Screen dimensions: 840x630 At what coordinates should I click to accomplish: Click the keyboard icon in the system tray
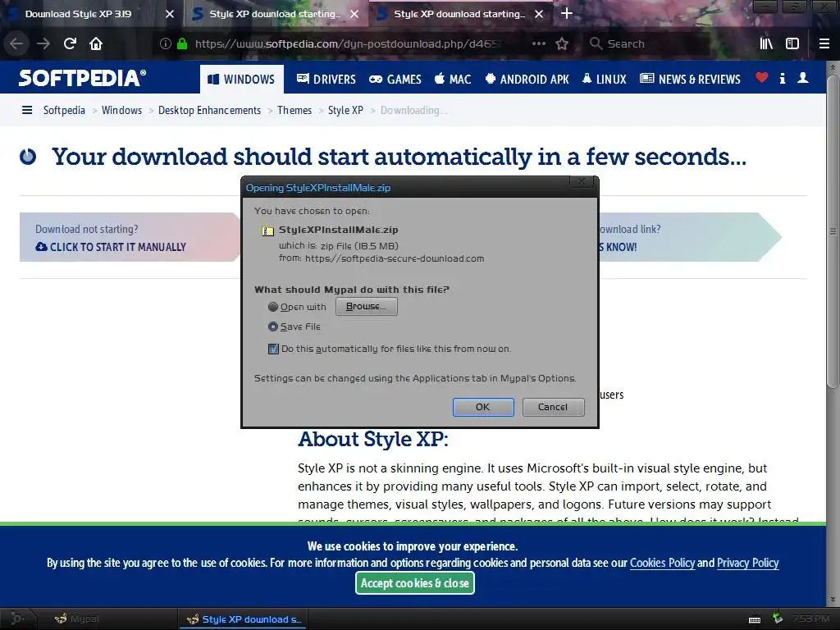point(755,620)
